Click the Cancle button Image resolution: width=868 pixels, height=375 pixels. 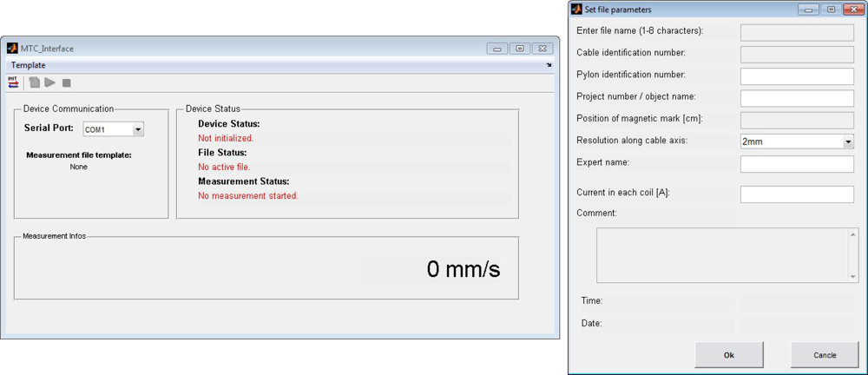pyautogui.click(x=825, y=355)
